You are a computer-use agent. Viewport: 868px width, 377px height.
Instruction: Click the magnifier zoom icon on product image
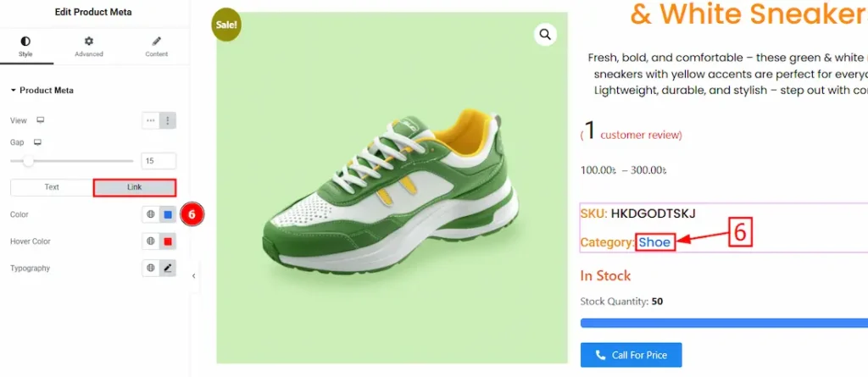pos(545,34)
